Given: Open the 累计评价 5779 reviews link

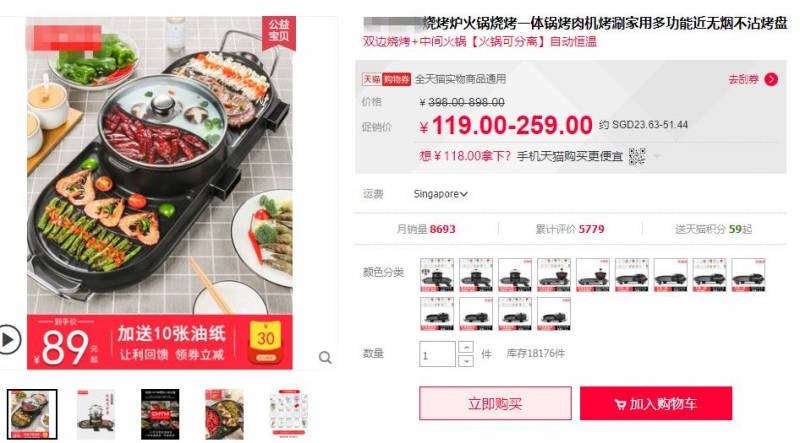Looking at the screenshot, I should pyautogui.click(x=570, y=229).
